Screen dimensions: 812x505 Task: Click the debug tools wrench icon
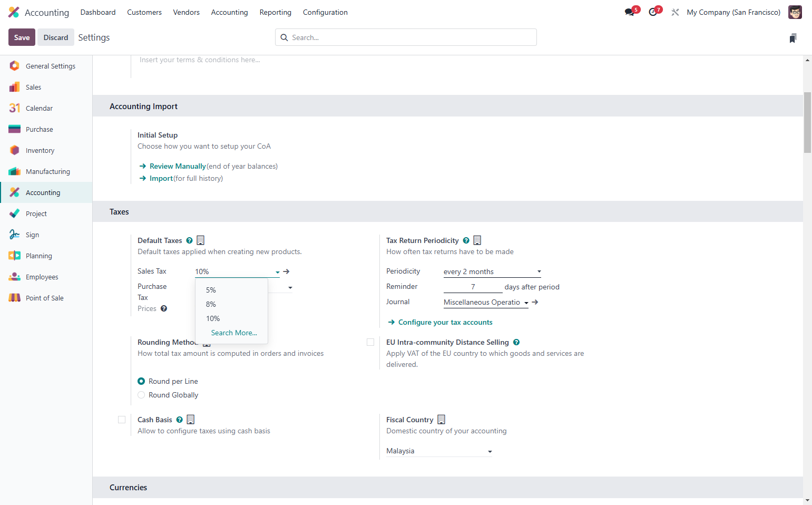tap(675, 12)
